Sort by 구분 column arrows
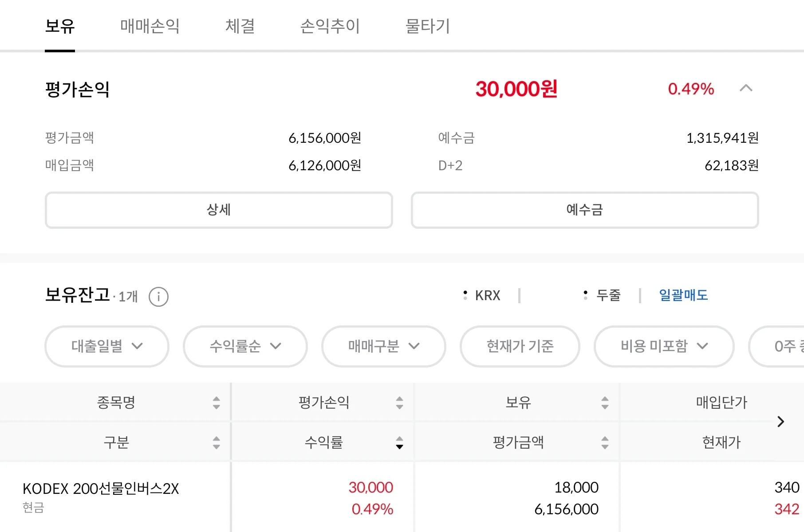This screenshot has height=532, width=804. tap(216, 442)
